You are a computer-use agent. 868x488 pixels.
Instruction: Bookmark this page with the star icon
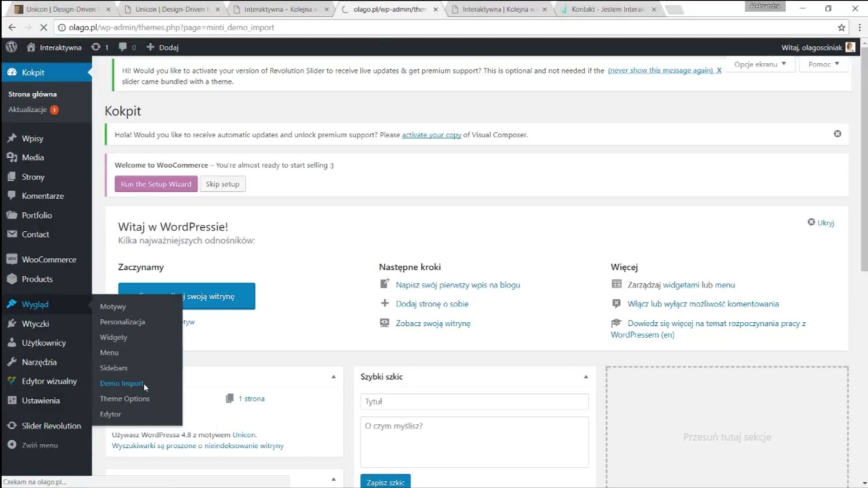[x=841, y=28]
